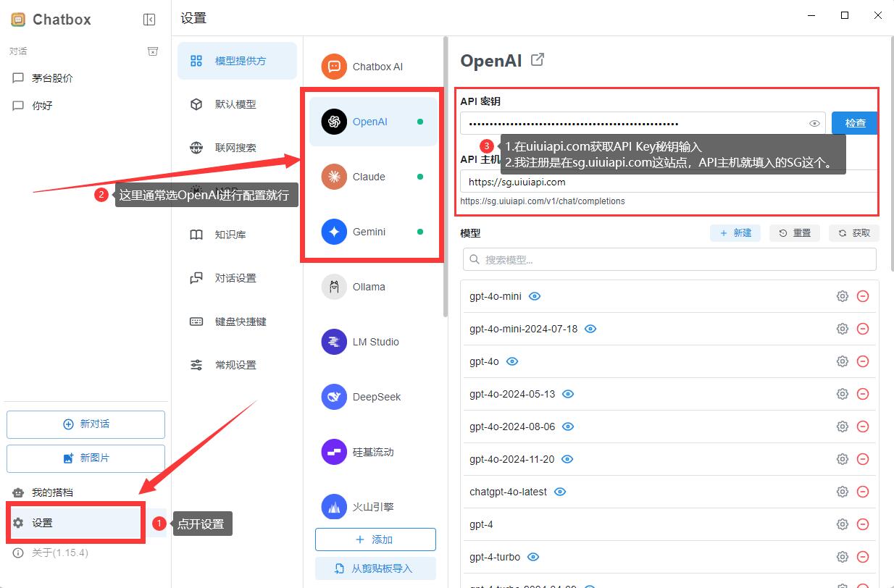Toggle vision eye for gpt-4o-2024-05-13
894x588 pixels.
click(568, 394)
